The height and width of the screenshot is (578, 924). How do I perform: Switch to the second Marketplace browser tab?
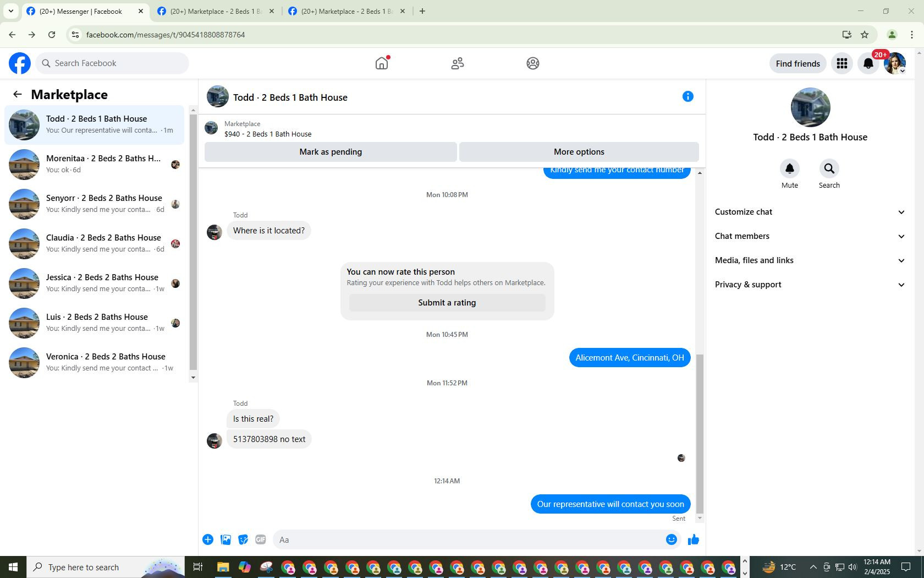(x=216, y=11)
